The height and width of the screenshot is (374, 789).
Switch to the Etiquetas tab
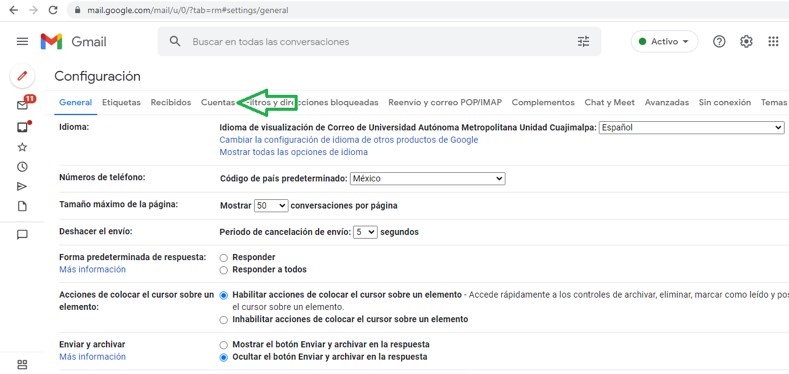pos(121,102)
